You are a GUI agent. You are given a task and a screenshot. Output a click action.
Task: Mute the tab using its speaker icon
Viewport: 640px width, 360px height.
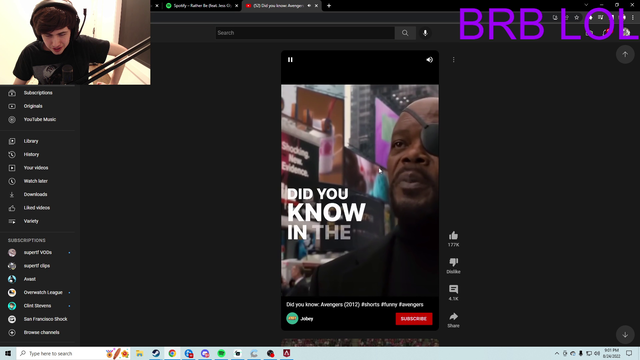tap(309, 6)
